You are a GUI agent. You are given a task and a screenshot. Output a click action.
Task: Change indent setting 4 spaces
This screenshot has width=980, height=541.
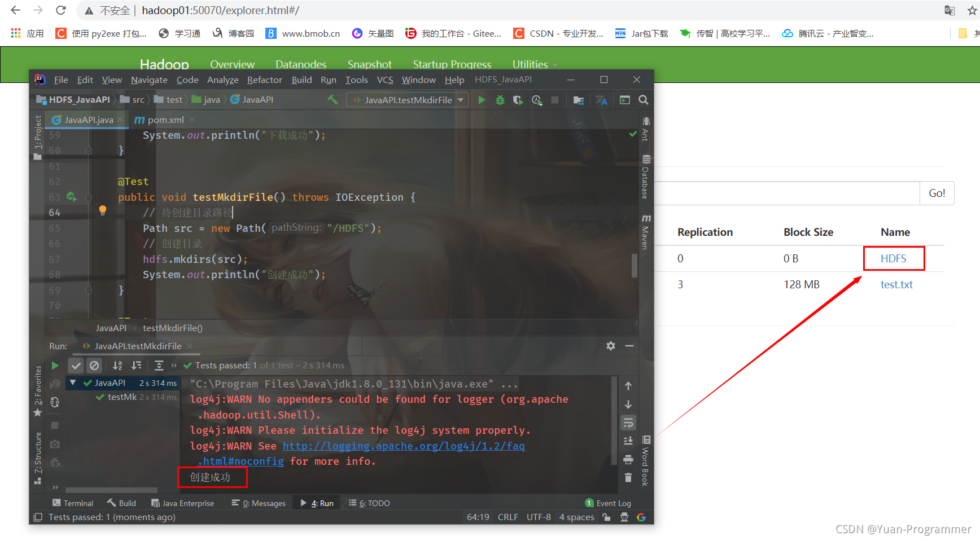click(576, 517)
